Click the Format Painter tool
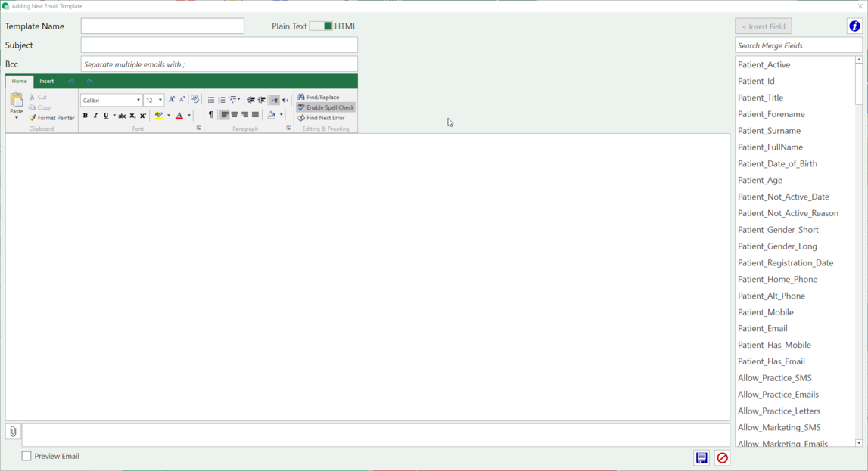Image resolution: width=868 pixels, height=471 pixels. tap(53, 117)
